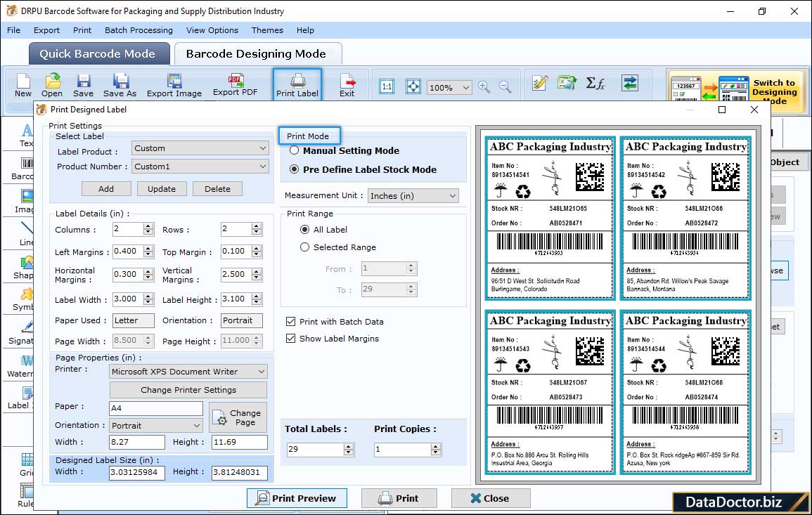Click the Exit toolbar icon

coord(347,86)
